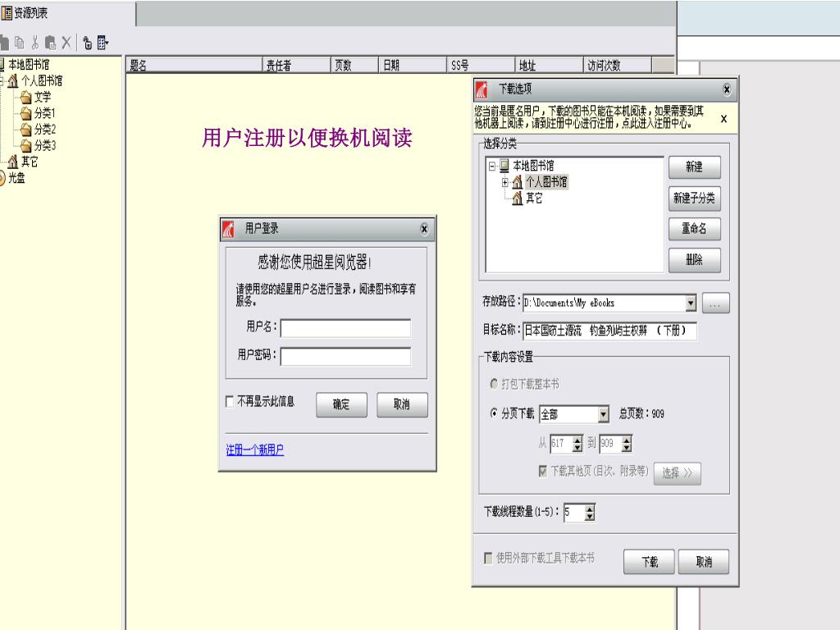Image resolution: width=840 pixels, height=630 pixels.
Task: Select the 分页下载 radio button
Action: [x=494, y=413]
